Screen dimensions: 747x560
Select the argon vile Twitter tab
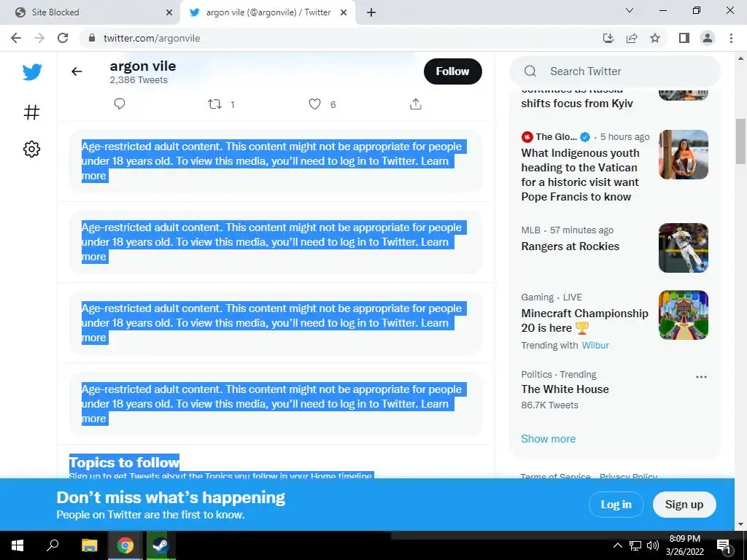267,12
